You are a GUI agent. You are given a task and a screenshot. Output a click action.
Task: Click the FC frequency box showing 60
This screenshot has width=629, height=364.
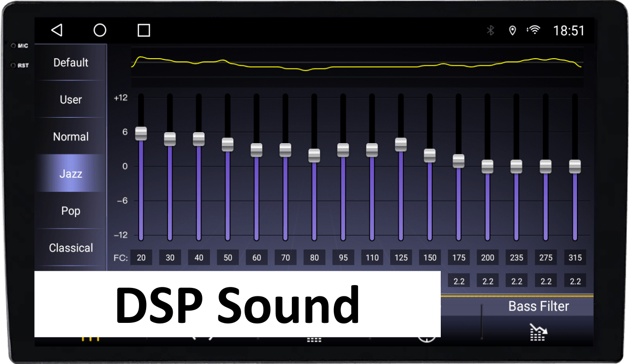[256, 258]
